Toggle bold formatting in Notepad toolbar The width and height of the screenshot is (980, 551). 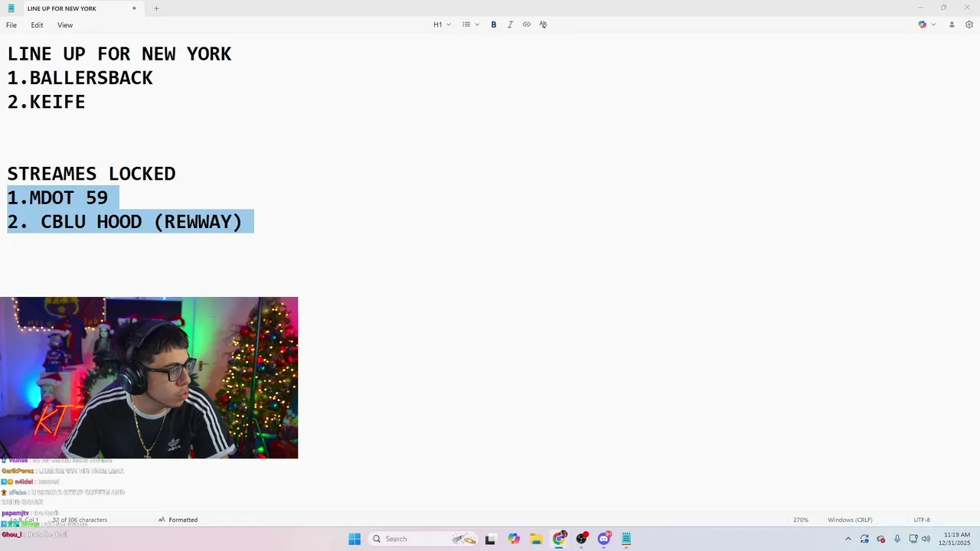click(494, 24)
